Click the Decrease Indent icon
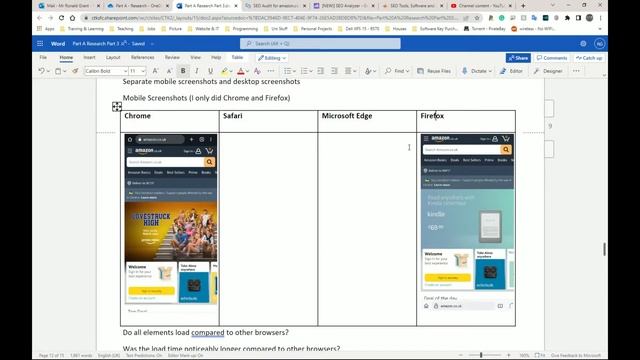This screenshot has width=640, height=360. 320,71
